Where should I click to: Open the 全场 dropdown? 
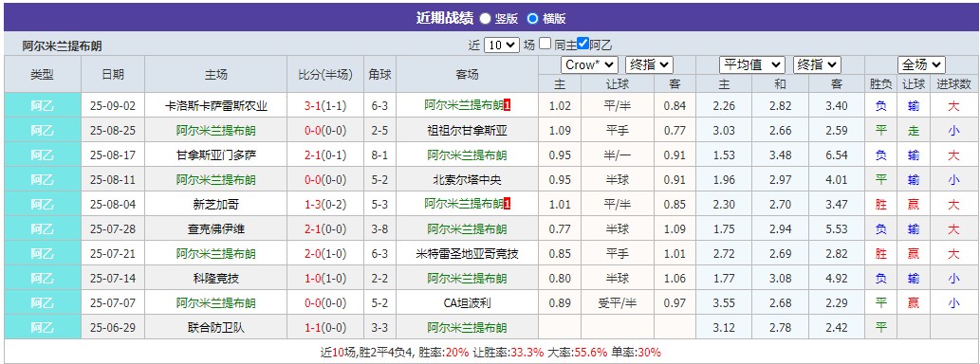tap(921, 65)
